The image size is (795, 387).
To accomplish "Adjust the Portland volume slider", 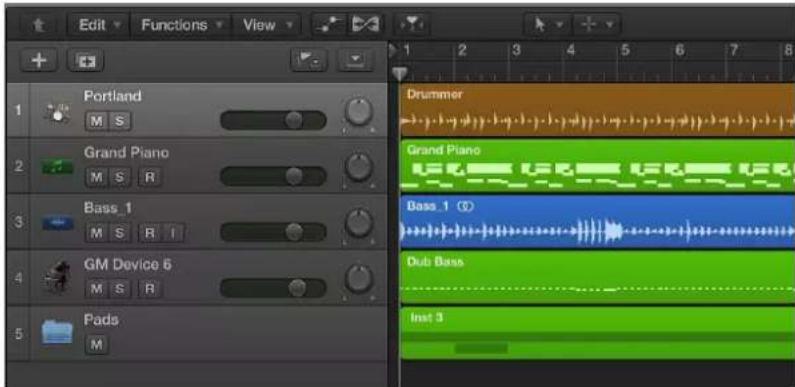I will [273, 120].
